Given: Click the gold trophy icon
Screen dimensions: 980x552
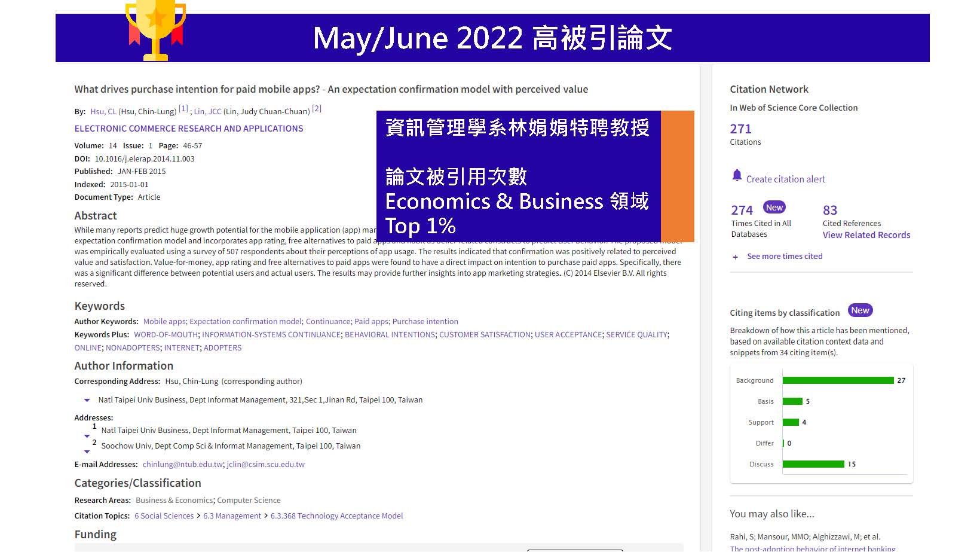Looking at the screenshot, I should click(x=155, y=30).
